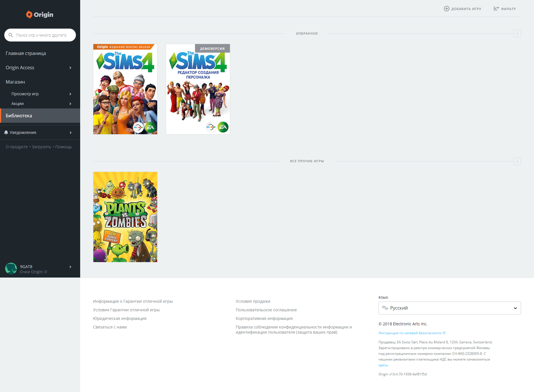Screen dimensions: 534x392
Task: Click the Уведомления label
Action: coord(23,132)
